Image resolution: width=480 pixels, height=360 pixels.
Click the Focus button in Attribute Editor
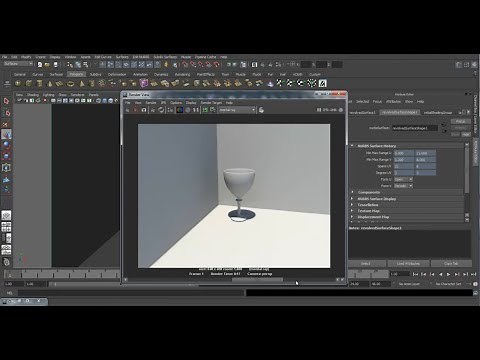(x=460, y=121)
